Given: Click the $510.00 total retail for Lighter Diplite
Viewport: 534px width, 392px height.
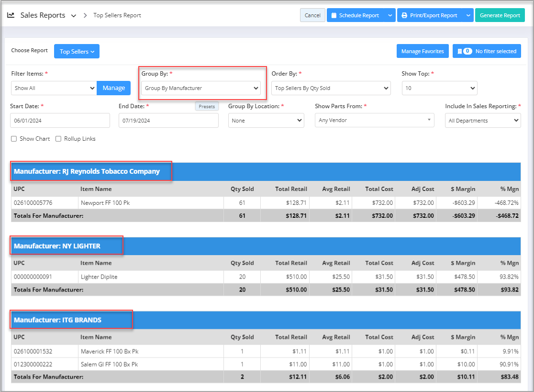Looking at the screenshot, I should point(296,277).
